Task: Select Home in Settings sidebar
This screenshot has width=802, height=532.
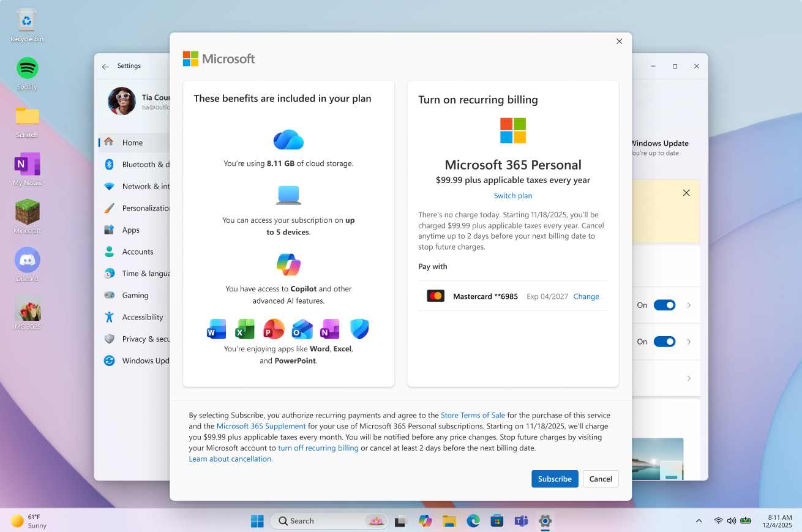Action: click(x=134, y=143)
